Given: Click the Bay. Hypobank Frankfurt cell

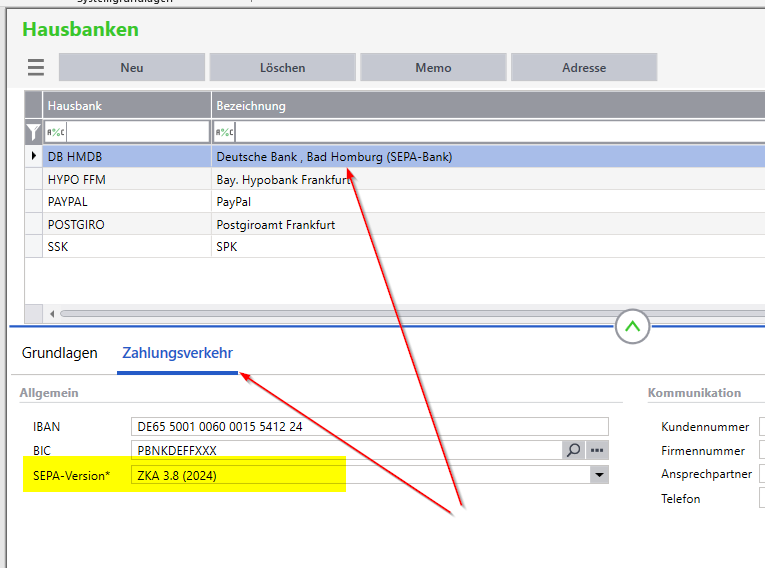Looking at the screenshot, I should 488,180.
